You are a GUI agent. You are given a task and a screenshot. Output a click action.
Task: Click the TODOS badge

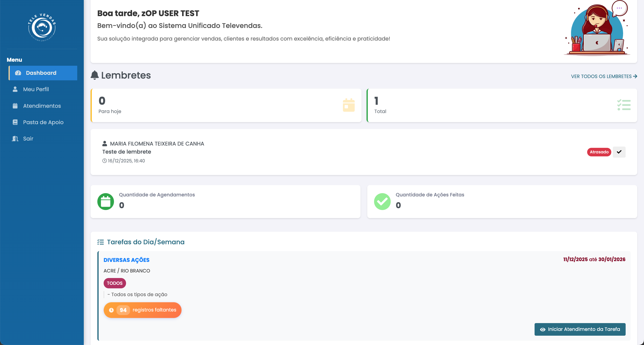115,283
